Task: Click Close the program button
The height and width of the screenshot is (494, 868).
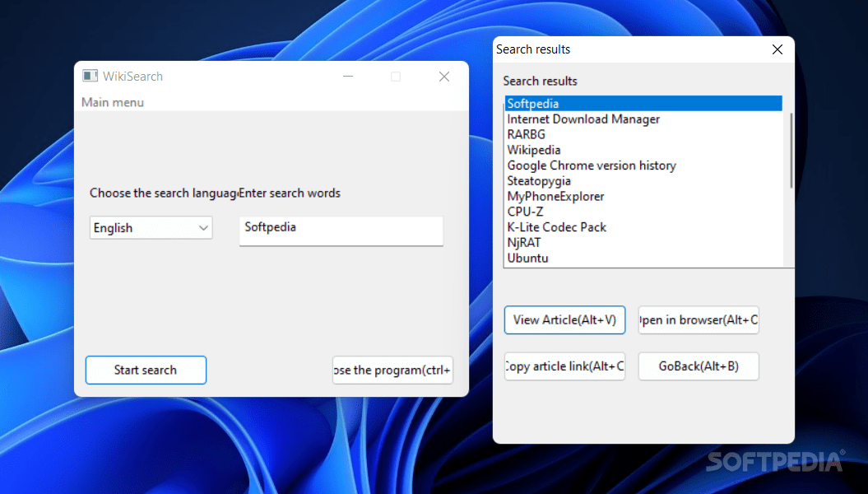Action: coord(392,370)
